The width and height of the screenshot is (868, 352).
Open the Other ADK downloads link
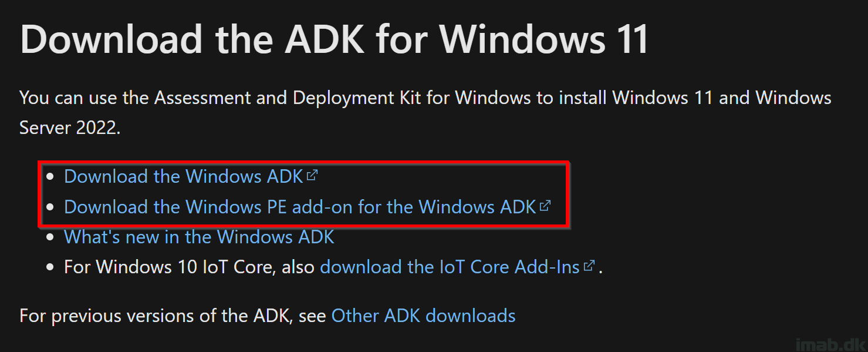pyautogui.click(x=423, y=316)
